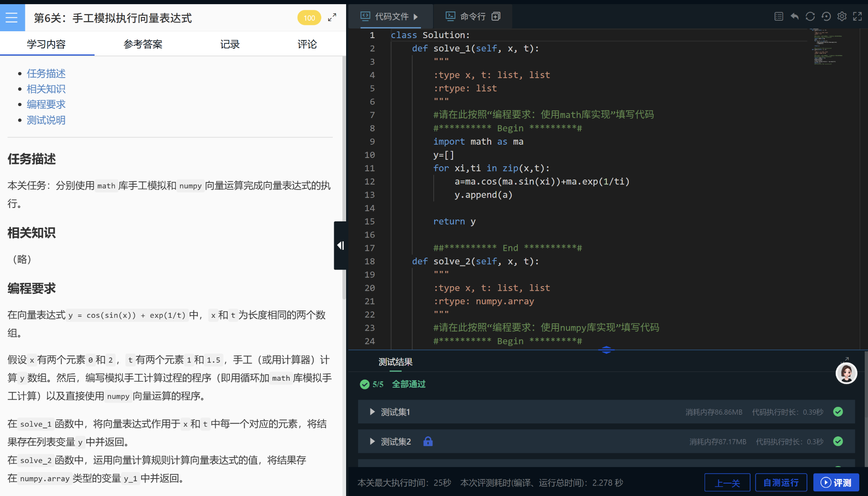Open editor settings gear icon
The height and width of the screenshot is (496, 868).
pos(841,17)
